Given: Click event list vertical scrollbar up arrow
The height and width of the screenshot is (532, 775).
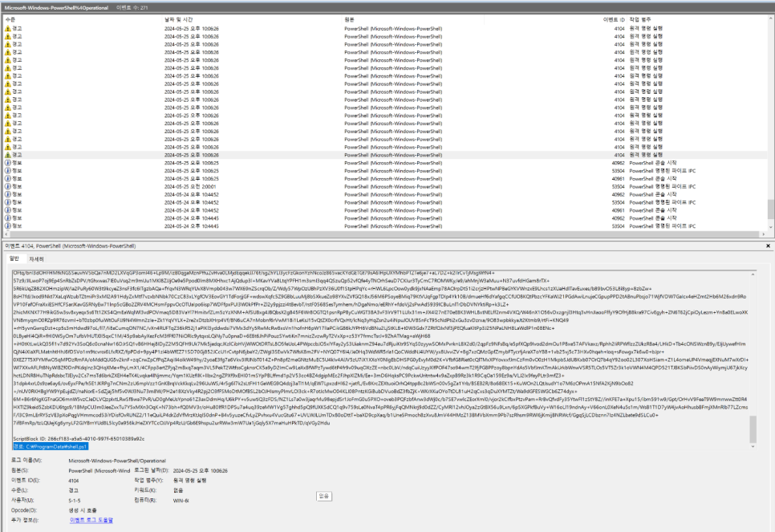Looking at the screenshot, I should point(770,18).
